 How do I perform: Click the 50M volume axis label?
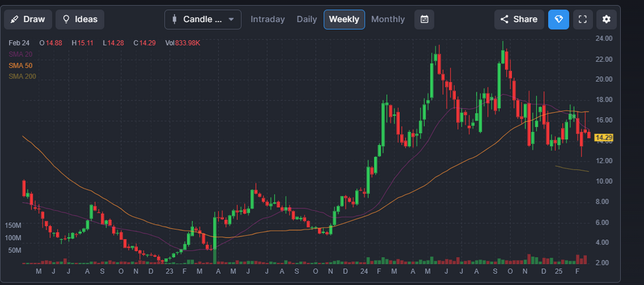click(15, 250)
